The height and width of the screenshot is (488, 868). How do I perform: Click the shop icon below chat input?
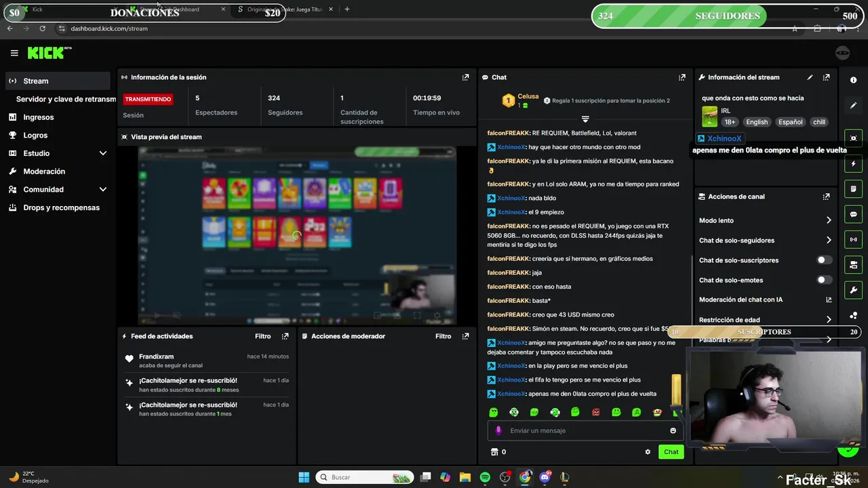pos(494,452)
